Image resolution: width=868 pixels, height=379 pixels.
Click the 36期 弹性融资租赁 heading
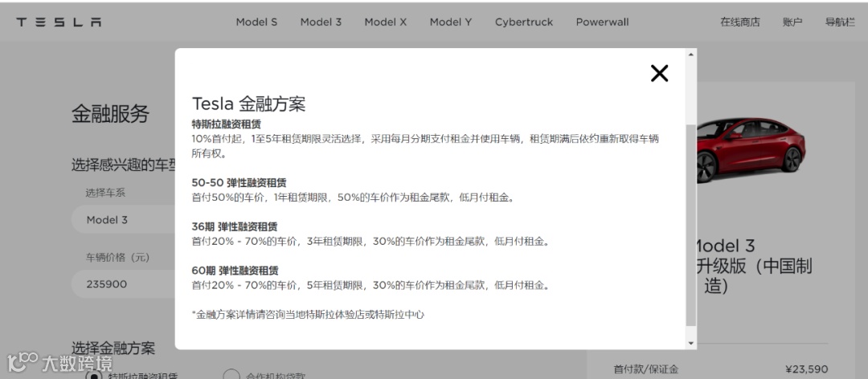(235, 226)
